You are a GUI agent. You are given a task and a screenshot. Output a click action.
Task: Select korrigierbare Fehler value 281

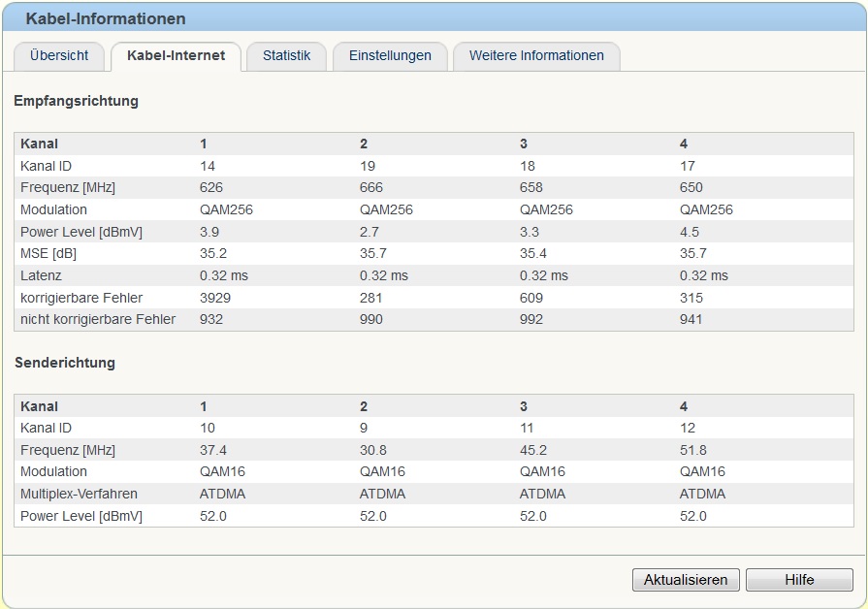[x=370, y=298]
